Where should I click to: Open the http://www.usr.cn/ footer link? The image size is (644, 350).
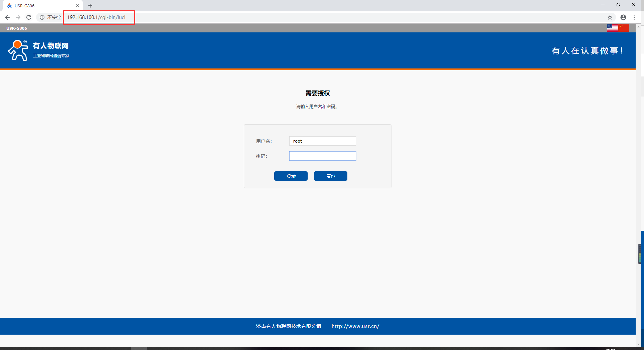point(355,326)
